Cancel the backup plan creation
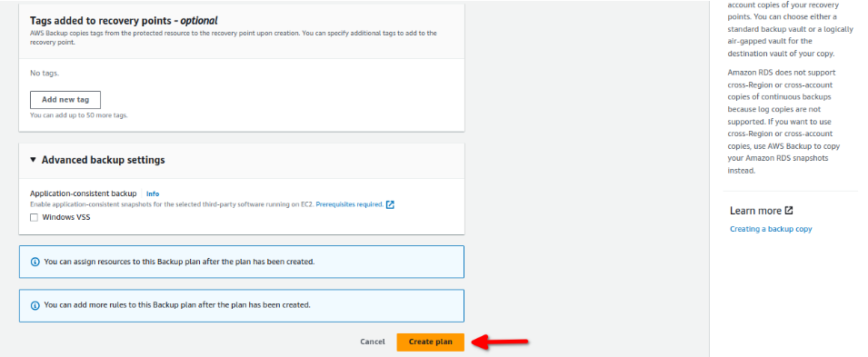868x357 pixels. (x=372, y=342)
